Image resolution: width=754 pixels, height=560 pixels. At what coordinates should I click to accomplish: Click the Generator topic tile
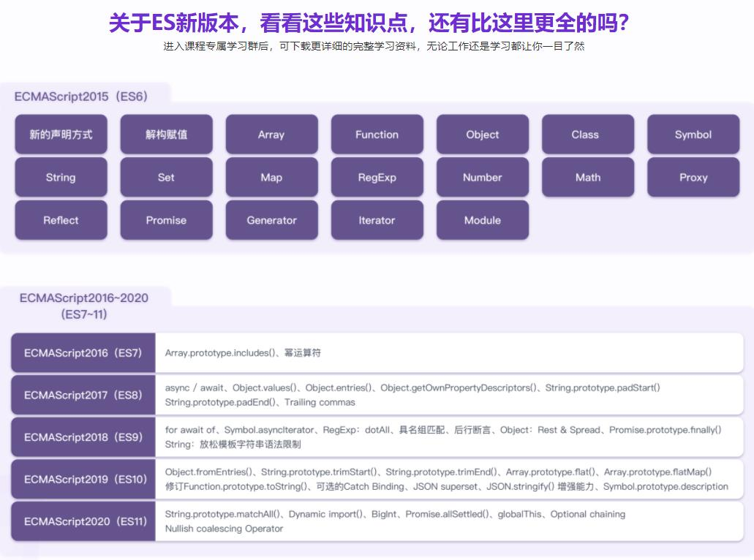point(271,220)
